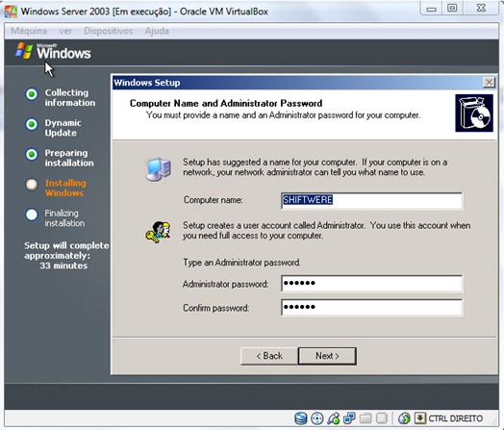504x430 pixels.
Task: Click the Next button in Windows Setup
Action: coord(327,356)
